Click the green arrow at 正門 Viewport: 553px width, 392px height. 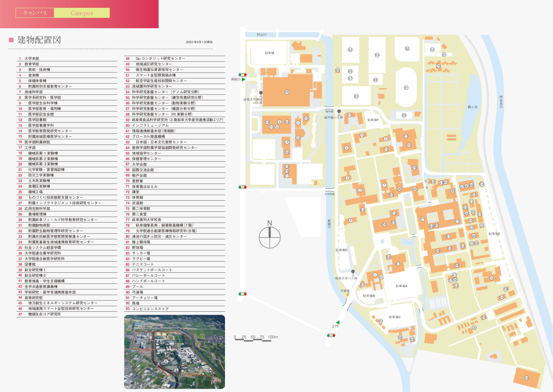pyautogui.click(x=338, y=322)
